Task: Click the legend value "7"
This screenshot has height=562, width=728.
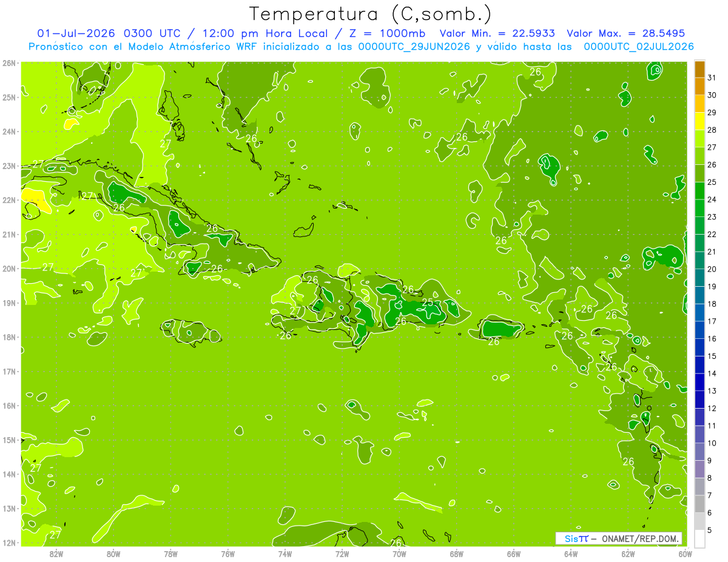Action: coord(710,495)
